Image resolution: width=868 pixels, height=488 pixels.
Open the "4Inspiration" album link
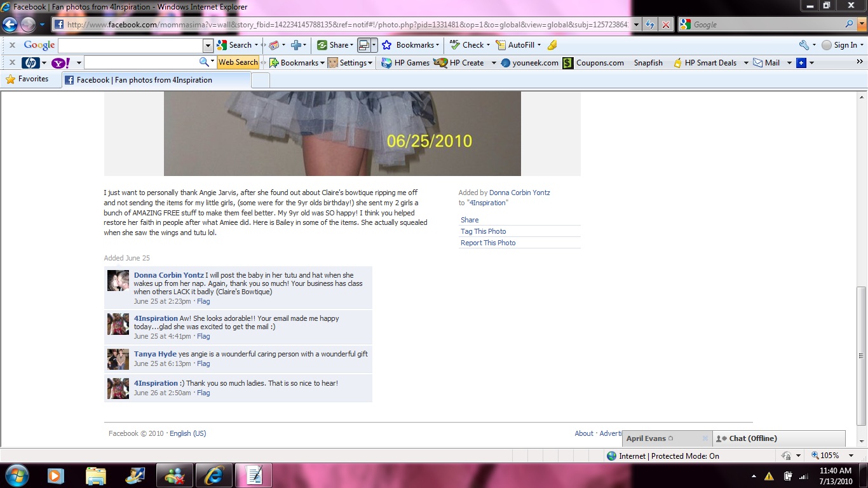tap(487, 203)
